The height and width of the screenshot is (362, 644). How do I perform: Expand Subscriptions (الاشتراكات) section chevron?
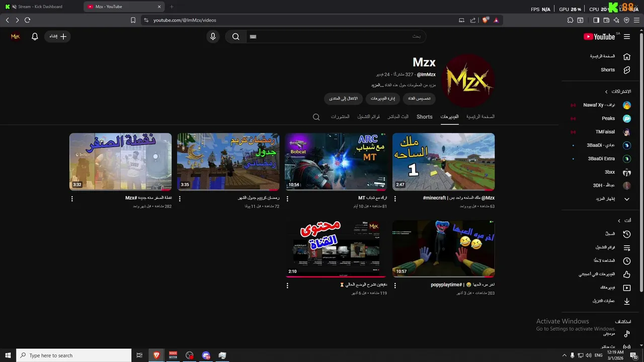pos(606,92)
